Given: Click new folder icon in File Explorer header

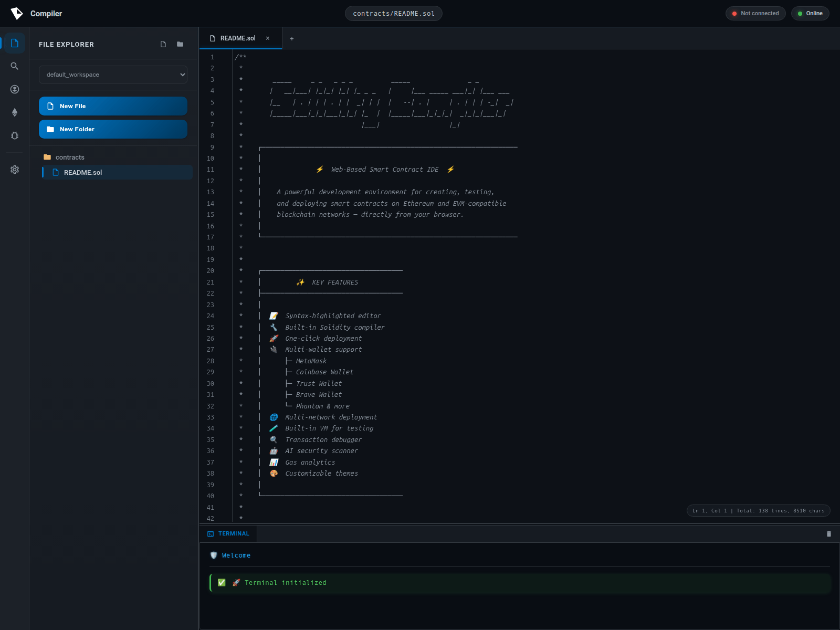Looking at the screenshot, I should pyautogui.click(x=180, y=44).
